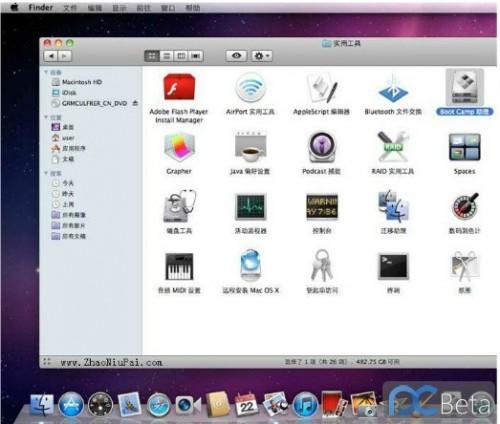Viewport: 500px width, 424px height.
Task: Select the Applications folder in sidebar
Action: (x=69, y=148)
